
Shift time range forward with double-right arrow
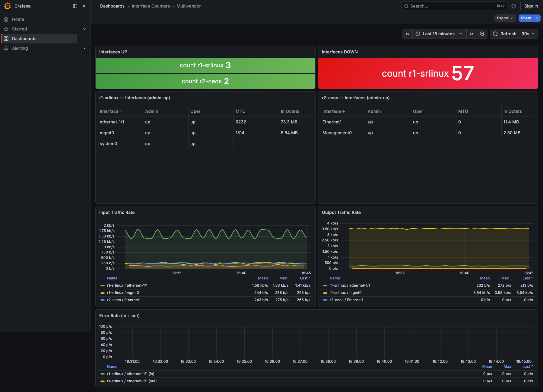pyautogui.click(x=472, y=34)
